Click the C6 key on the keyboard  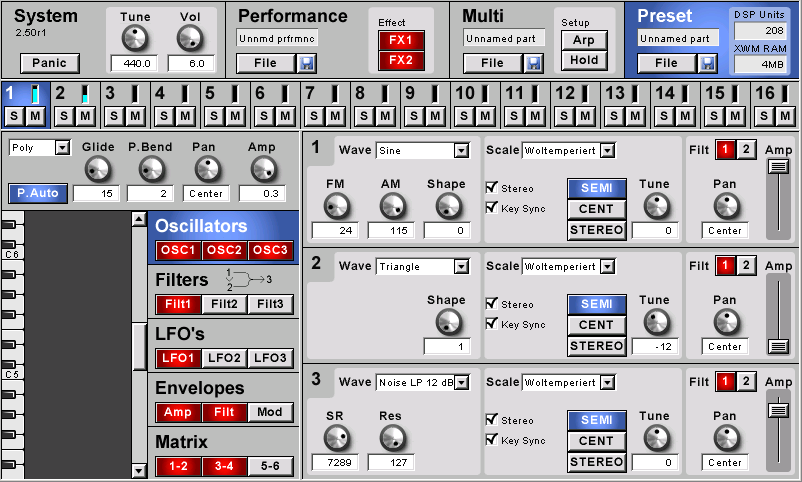[x=12, y=254]
